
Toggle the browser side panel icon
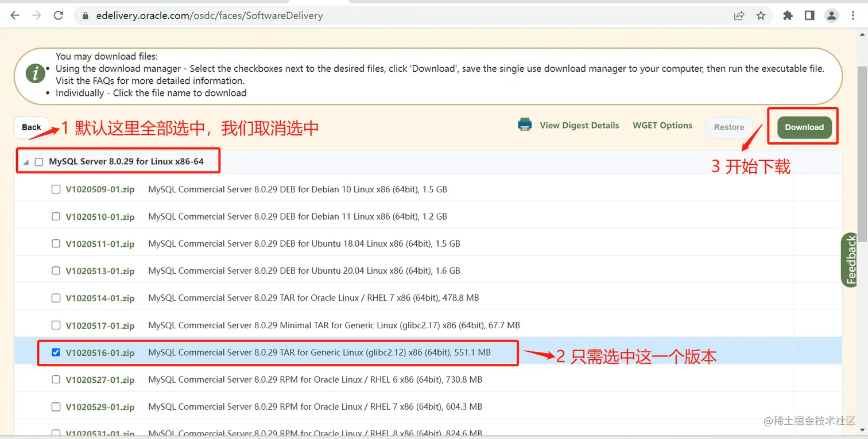tap(809, 16)
